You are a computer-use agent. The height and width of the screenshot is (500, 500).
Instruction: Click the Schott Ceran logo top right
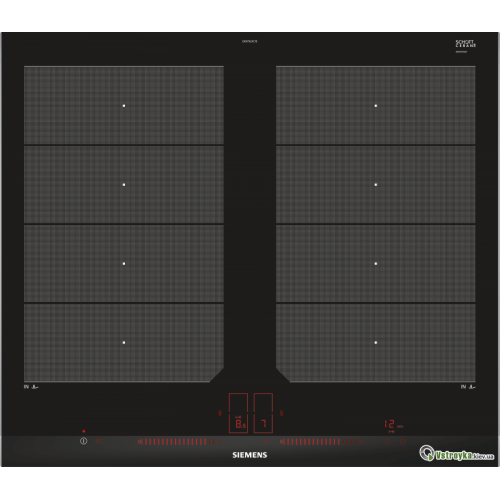click(466, 45)
